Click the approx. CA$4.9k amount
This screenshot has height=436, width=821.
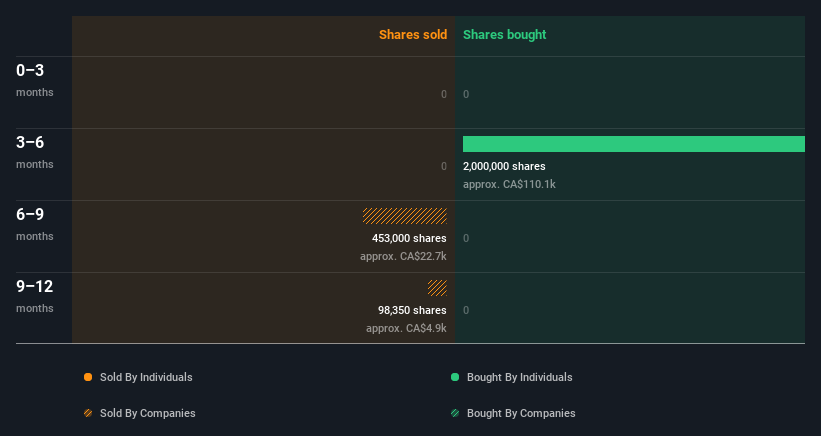[x=406, y=328]
